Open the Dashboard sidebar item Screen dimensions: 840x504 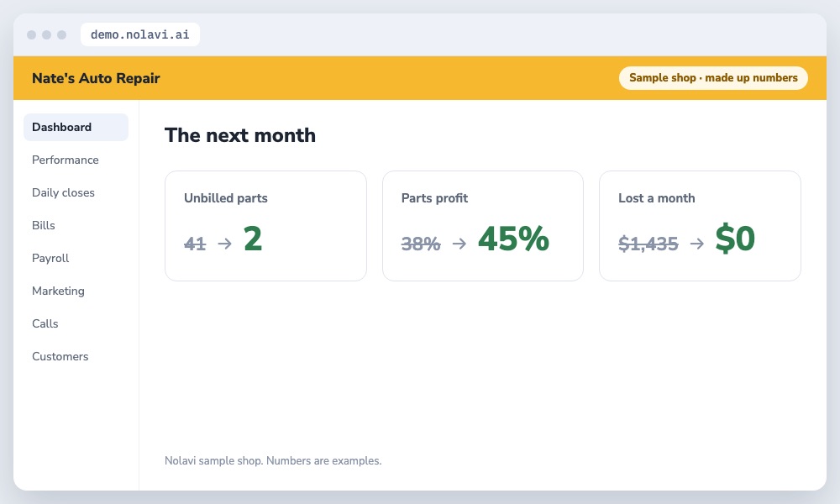(76, 127)
